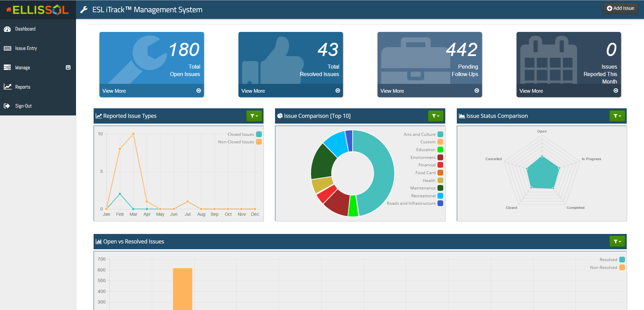Click the calendar graphic on Reported This Month card

[548, 60]
